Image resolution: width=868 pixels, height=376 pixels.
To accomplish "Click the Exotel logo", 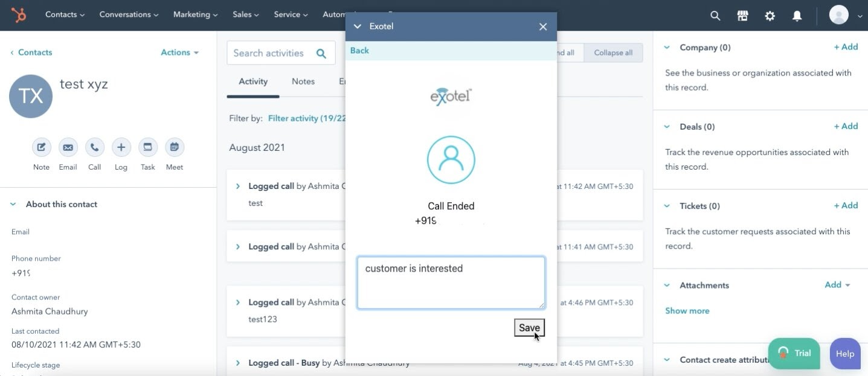I will click(x=451, y=96).
